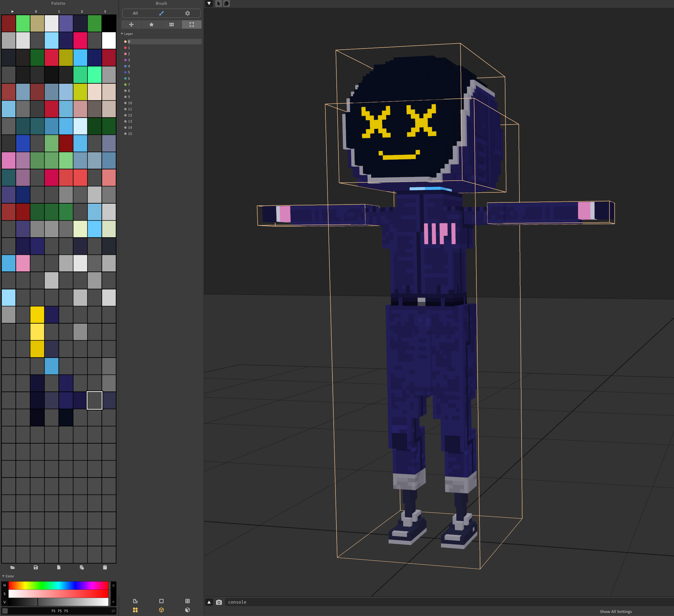Take a snapshot with the camera icon
The height and width of the screenshot is (616, 674).
click(x=219, y=602)
